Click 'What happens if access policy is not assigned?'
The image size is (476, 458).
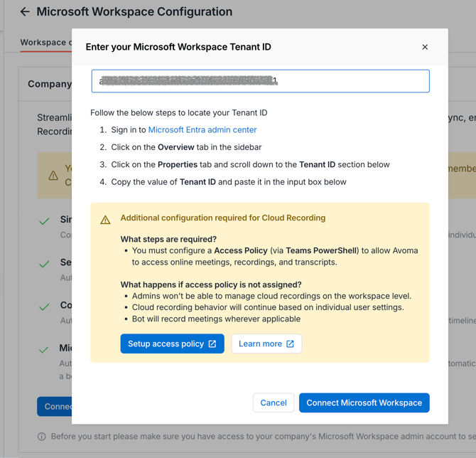tap(211, 284)
